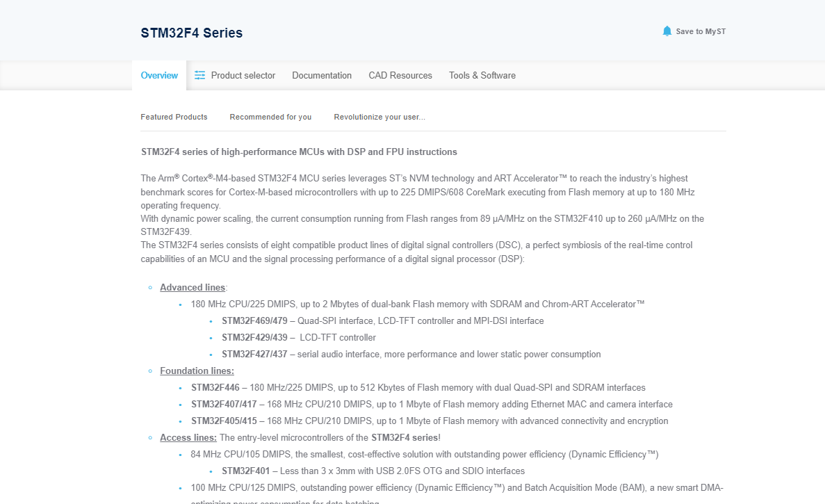Follow the Advanced lines link

[193, 287]
